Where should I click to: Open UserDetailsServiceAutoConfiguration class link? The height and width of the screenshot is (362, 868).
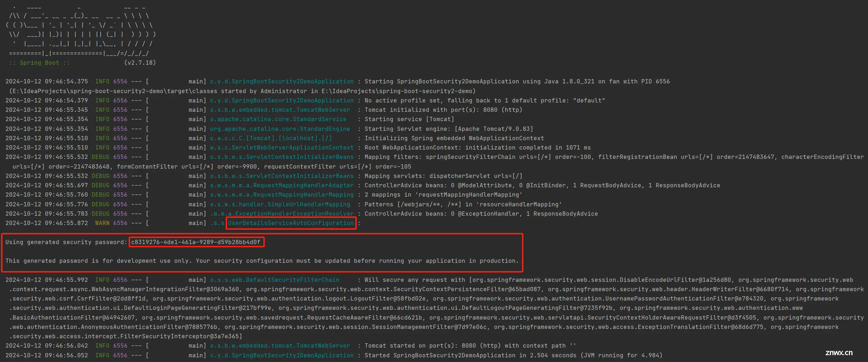(291, 223)
